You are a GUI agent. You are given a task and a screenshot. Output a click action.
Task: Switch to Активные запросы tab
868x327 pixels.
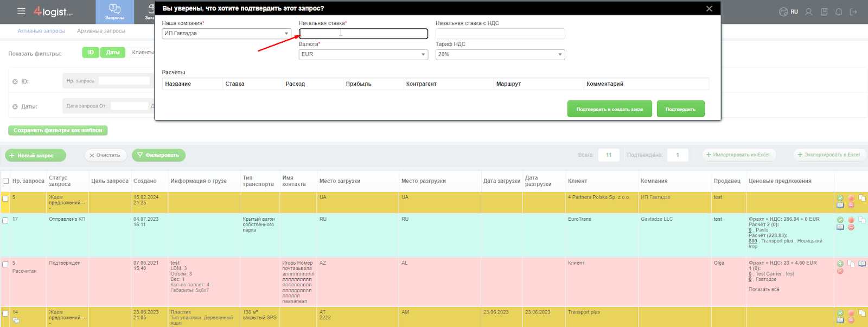(41, 31)
